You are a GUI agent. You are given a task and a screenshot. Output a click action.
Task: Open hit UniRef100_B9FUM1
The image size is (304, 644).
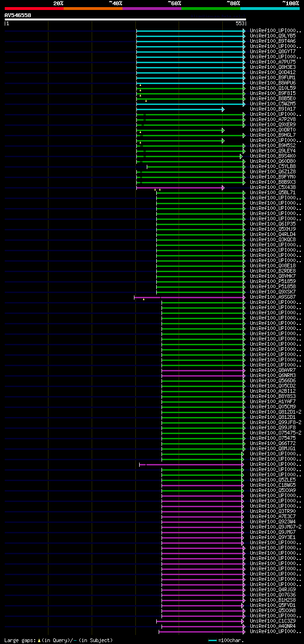tap(273, 77)
